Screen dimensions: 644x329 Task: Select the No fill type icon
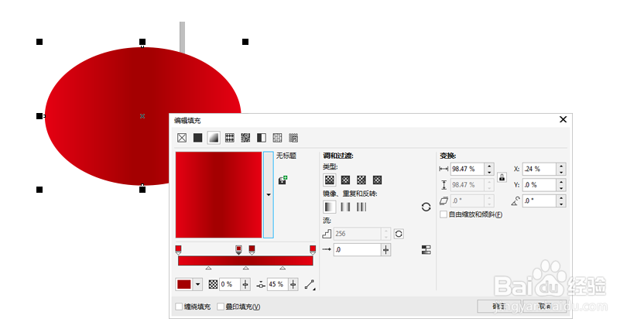click(182, 138)
